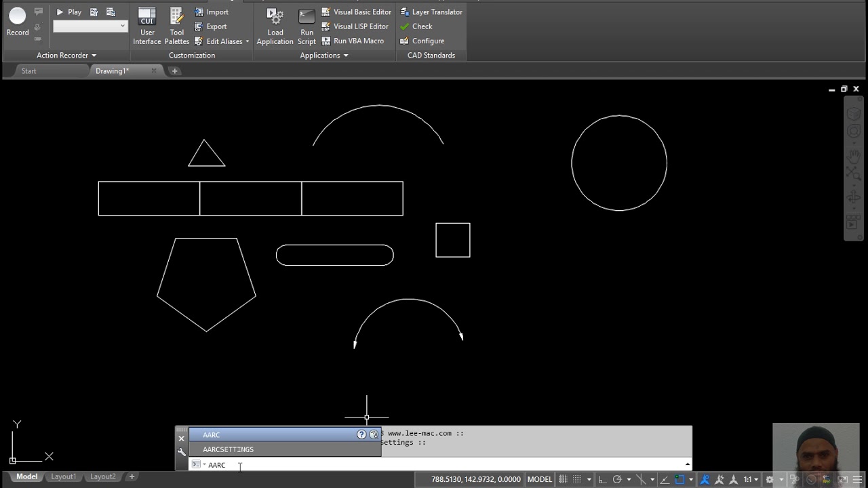This screenshot has height=488, width=868.
Task: Open snap mode settings dropdown
Action: pyautogui.click(x=589, y=479)
